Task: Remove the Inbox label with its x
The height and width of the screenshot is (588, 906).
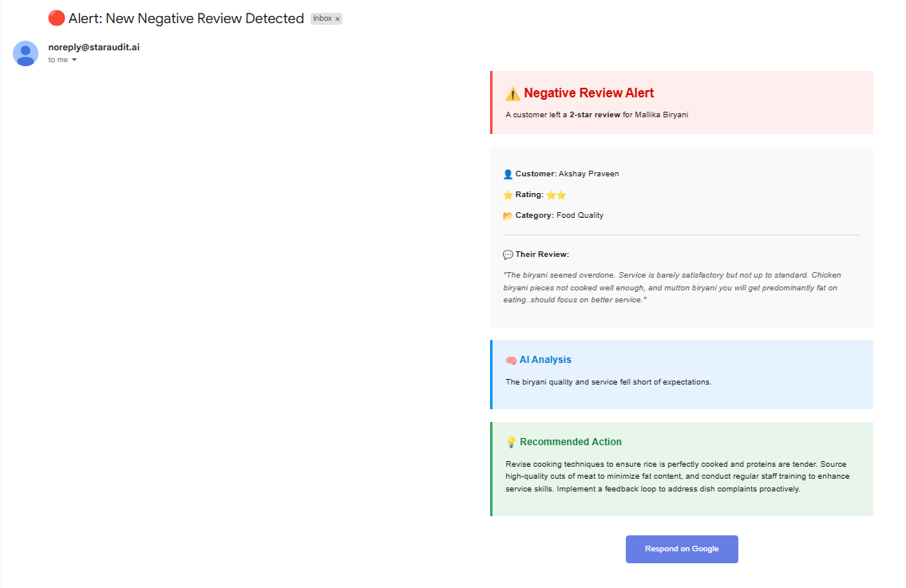Action: coord(338,19)
